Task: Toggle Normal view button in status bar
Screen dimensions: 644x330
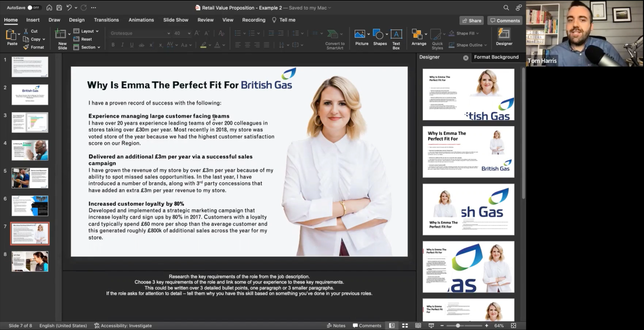Action: coord(392,325)
